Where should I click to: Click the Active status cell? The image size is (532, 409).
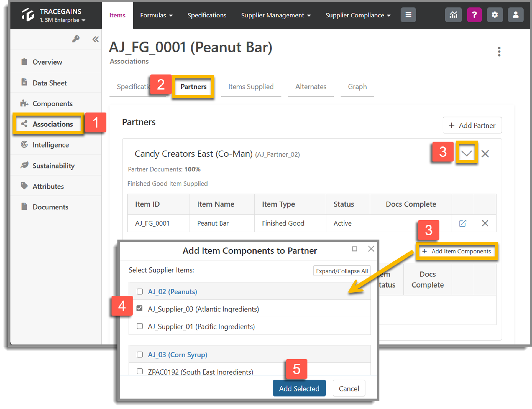348,223
